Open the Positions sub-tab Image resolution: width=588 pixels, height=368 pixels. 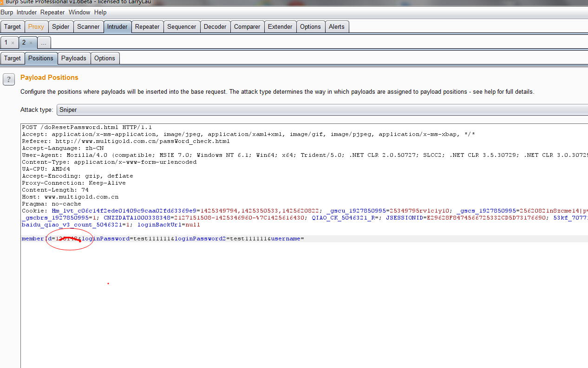pos(41,58)
